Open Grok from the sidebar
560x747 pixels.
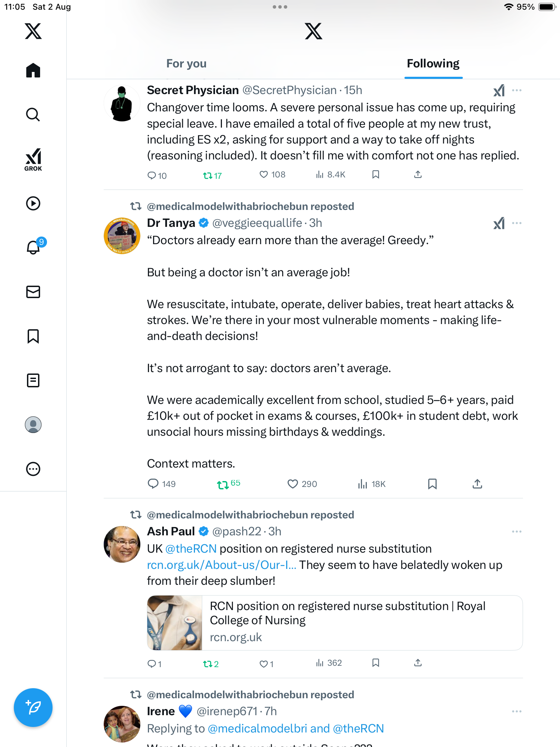tap(33, 159)
